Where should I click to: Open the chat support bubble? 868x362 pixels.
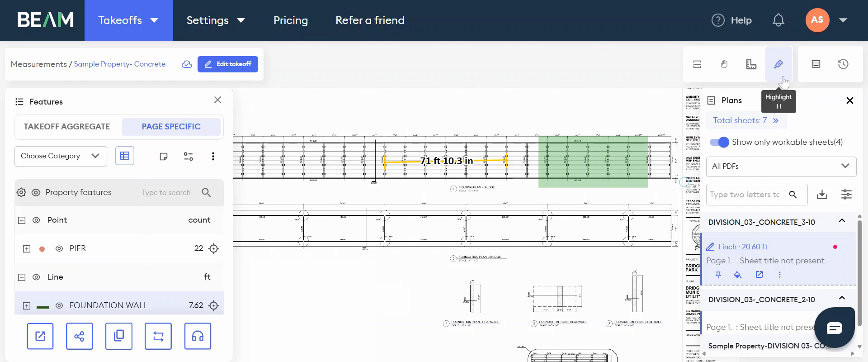(834, 328)
